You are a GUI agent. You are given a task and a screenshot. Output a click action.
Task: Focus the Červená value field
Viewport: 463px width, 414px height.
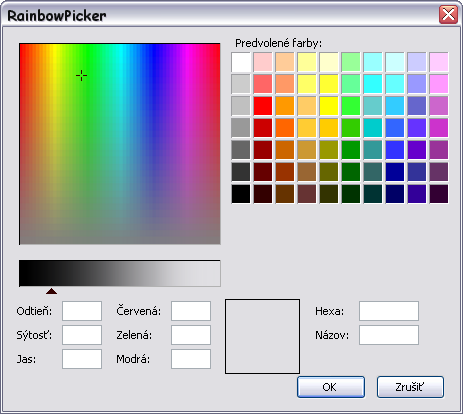click(x=191, y=311)
